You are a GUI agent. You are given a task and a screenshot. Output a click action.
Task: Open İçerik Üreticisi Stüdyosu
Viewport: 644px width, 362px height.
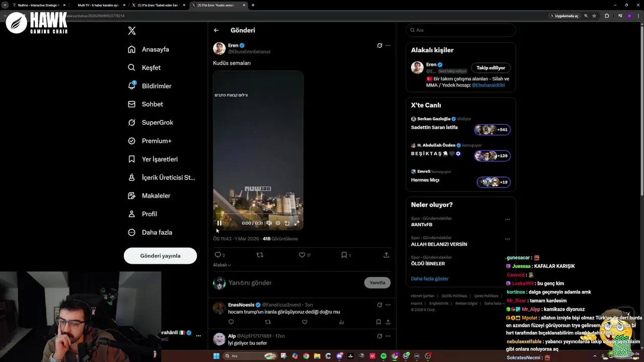[162, 177]
